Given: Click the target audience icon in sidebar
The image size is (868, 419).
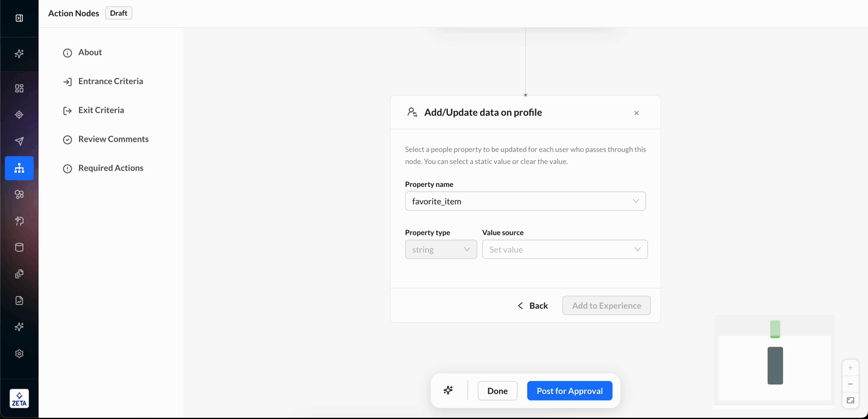Looking at the screenshot, I should tap(19, 115).
